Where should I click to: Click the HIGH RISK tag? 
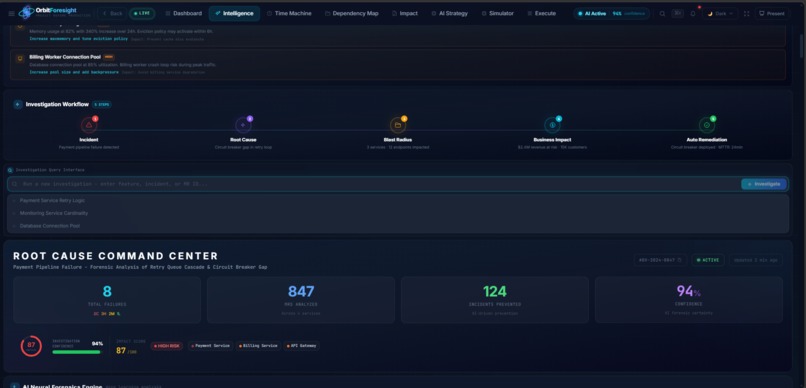click(x=167, y=346)
